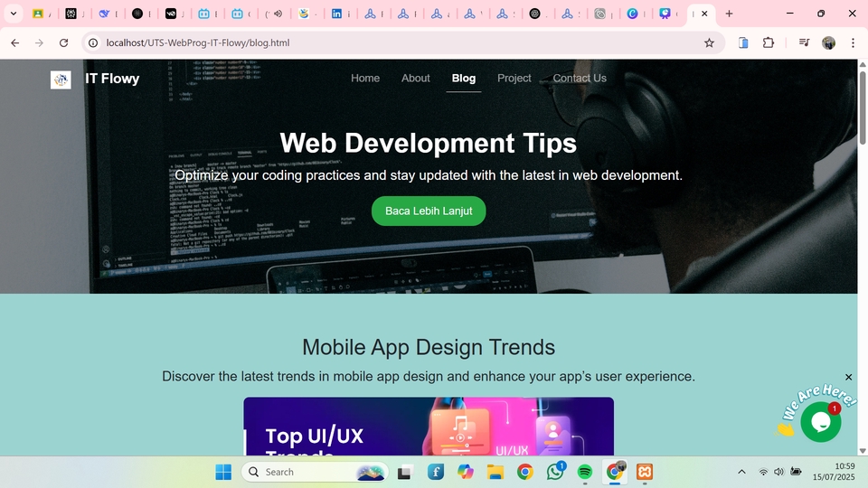Dismiss the We Are Here chat prompt
Viewport: 868px width, 488px height.
tap(849, 377)
